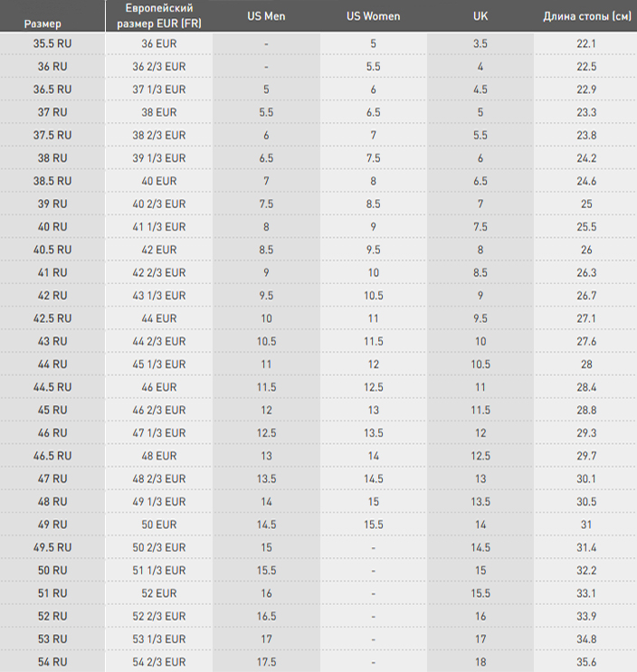Click the '44 2/3 EUR' cell
The height and width of the screenshot is (672, 637).
point(159,342)
